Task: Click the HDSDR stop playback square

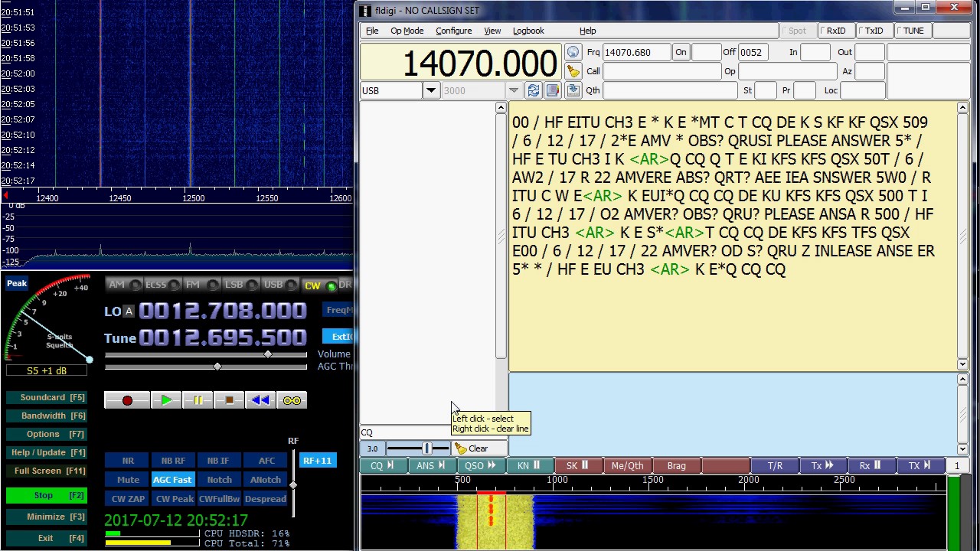Action: pos(229,400)
